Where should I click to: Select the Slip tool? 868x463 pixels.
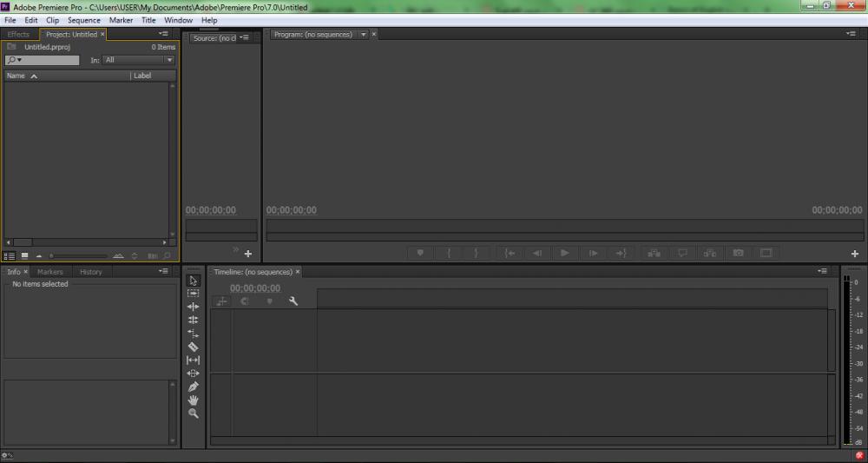(193, 360)
